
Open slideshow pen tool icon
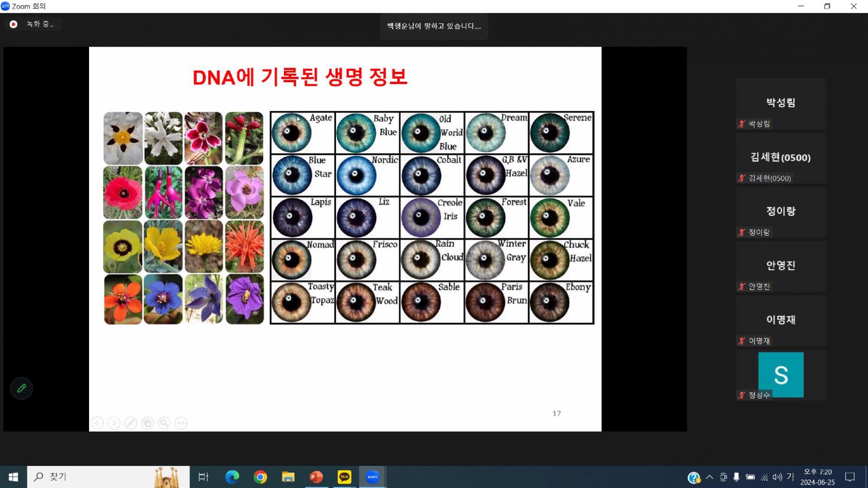pyautogui.click(x=131, y=423)
